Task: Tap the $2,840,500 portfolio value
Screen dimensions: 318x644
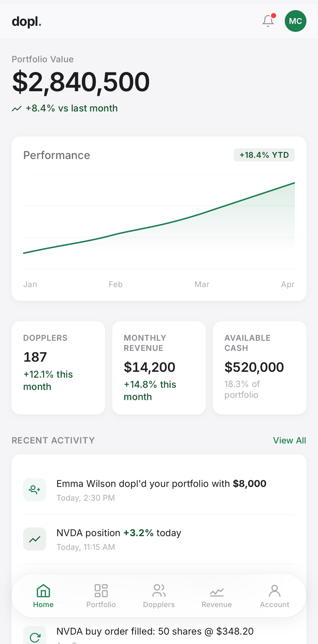Action: [x=81, y=82]
